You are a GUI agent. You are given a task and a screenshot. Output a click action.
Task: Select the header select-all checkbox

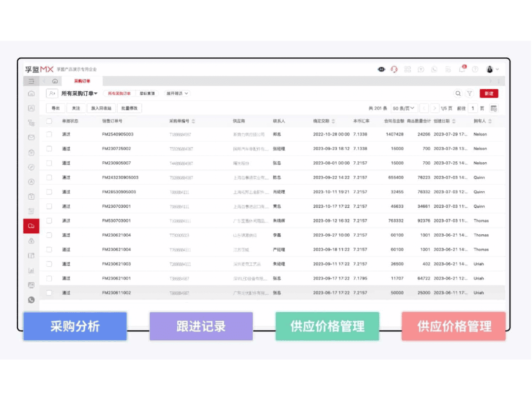click(49, 120)
